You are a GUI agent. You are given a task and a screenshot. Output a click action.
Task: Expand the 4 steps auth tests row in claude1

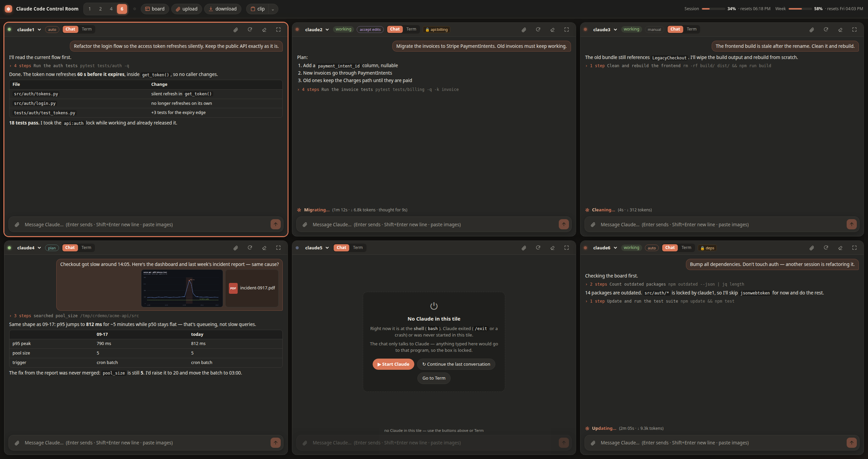70,66
